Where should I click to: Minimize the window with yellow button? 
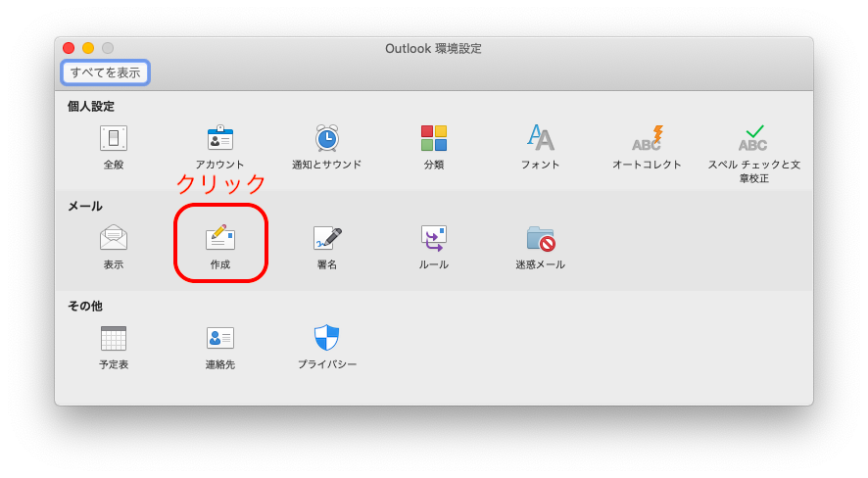(x=88, y=48)
